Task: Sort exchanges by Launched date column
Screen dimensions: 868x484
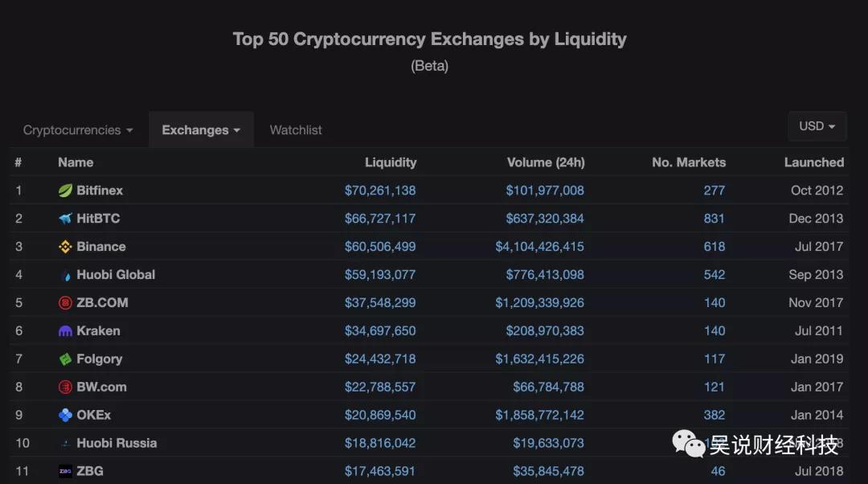Action: pyautogui.click(x=814, y=162)
